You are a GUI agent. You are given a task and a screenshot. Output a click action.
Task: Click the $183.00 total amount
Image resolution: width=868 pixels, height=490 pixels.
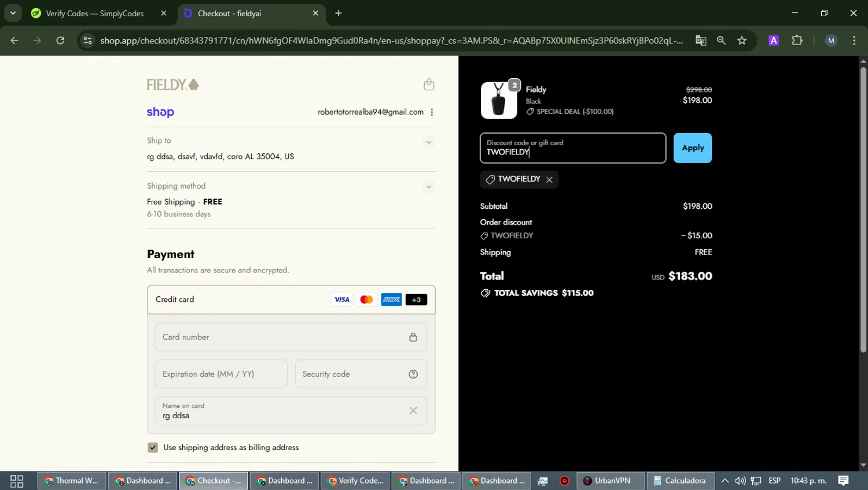click(x=690, y=277)
